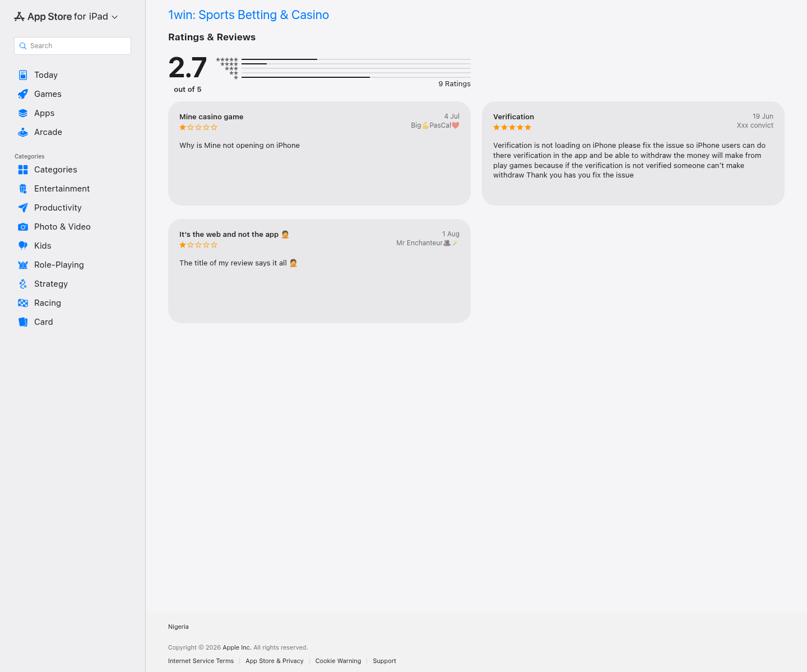Open the Racing category label
Image resolution: width=807 pixels, height=672 pixels.
48,303
